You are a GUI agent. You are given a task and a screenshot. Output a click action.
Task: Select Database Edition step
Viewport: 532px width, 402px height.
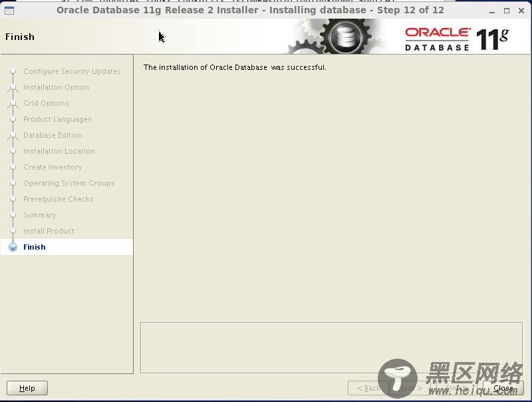(x=53, y=135)
